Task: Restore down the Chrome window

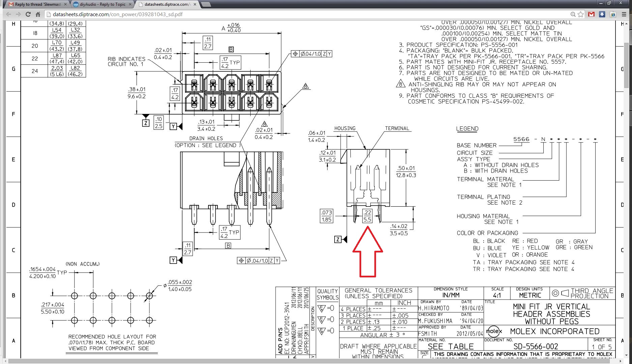Action: tap(609, 3)
